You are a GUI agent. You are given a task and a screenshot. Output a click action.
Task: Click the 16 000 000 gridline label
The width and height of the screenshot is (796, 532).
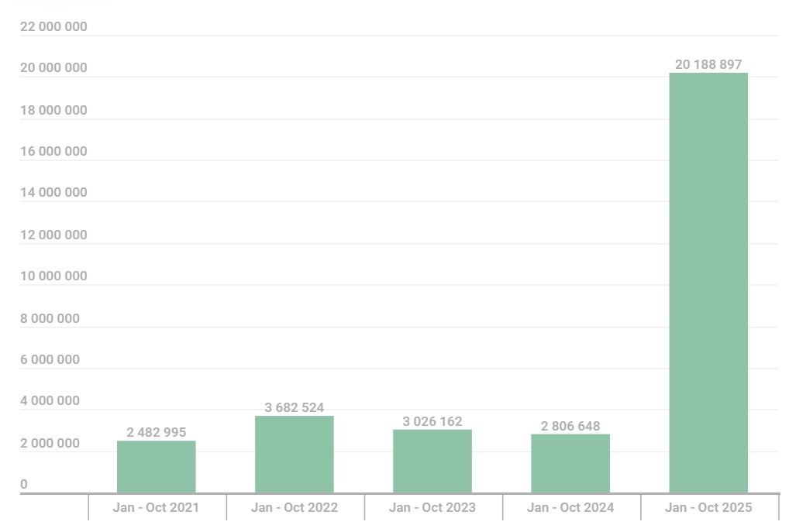point(53,151)
